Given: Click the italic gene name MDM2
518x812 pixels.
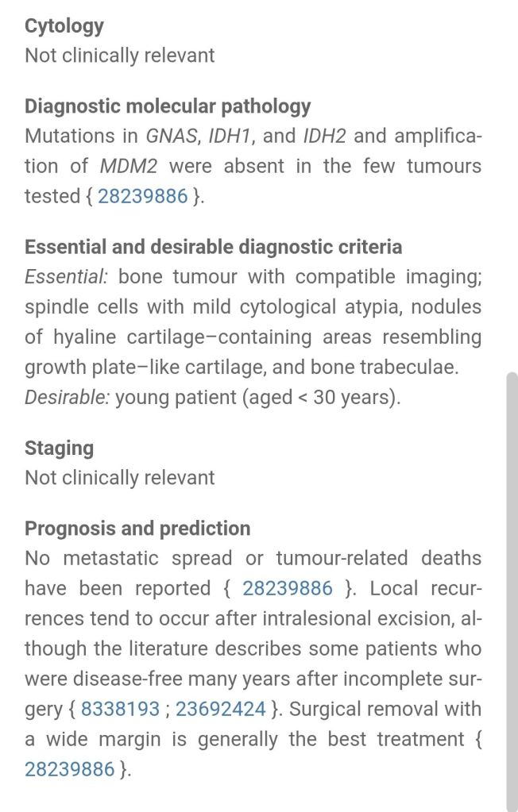Looking at the screenshot, I should click(x=129, y=166).
